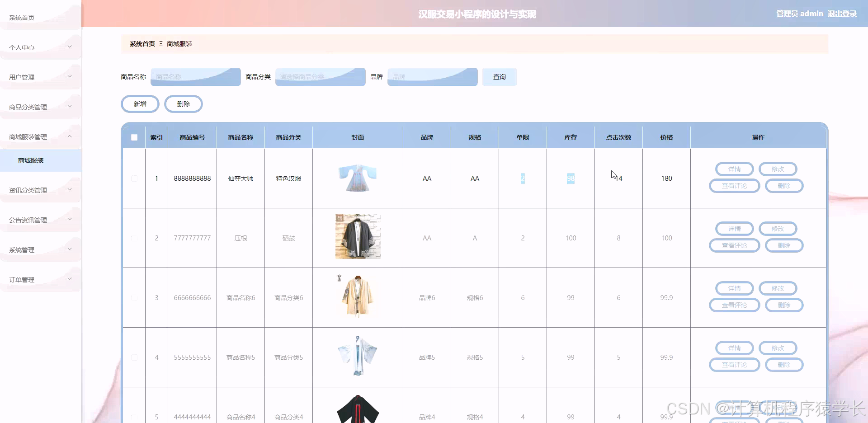The image size is (868, 423).
Task: Click the 点击次数 column header
Action: pos(618,137)
